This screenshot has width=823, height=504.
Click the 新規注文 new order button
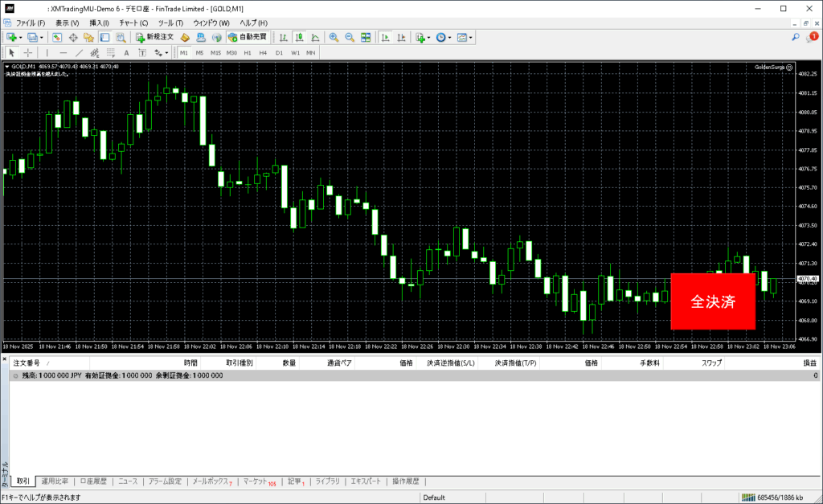point(154,38)
